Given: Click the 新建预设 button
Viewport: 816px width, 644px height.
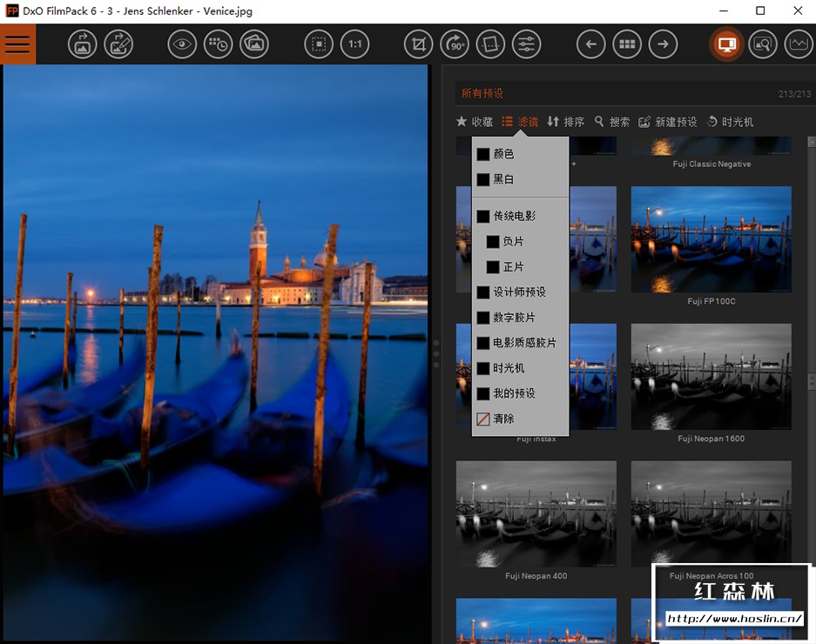Looking at the screenshot, I should pyautogui.click(x=667, y=122).
